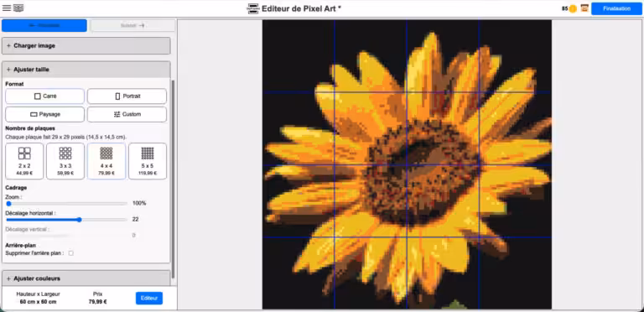Click the Hauteur x Largeur label
644x312 pixels.
[39, 294]
